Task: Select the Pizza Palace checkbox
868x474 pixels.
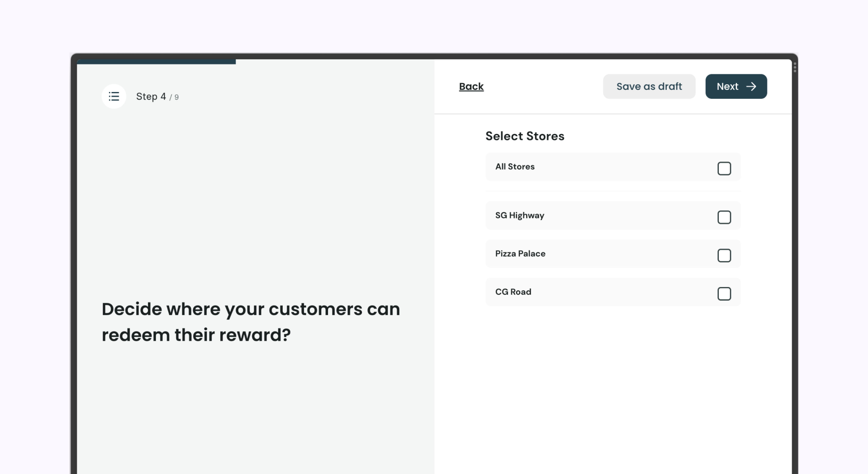Action: (724, 255)
